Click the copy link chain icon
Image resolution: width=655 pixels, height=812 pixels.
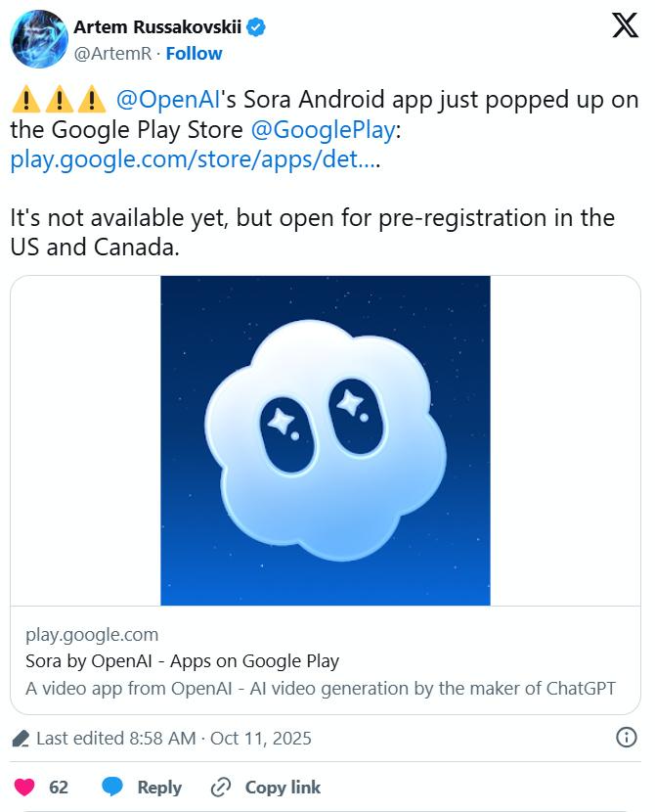pyautogui.click(x=221, y=787)
